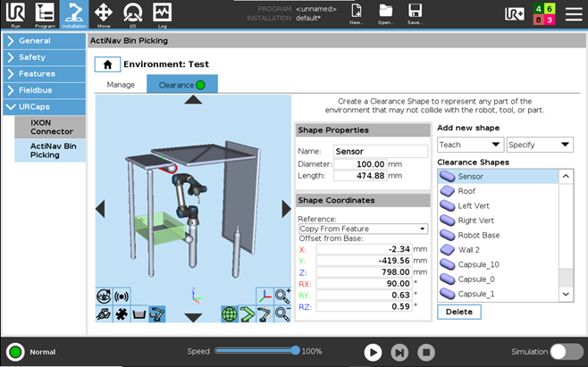Click the robot ghost motion icon
Viewport: 588px width, 367px height.
coord(265,313)
